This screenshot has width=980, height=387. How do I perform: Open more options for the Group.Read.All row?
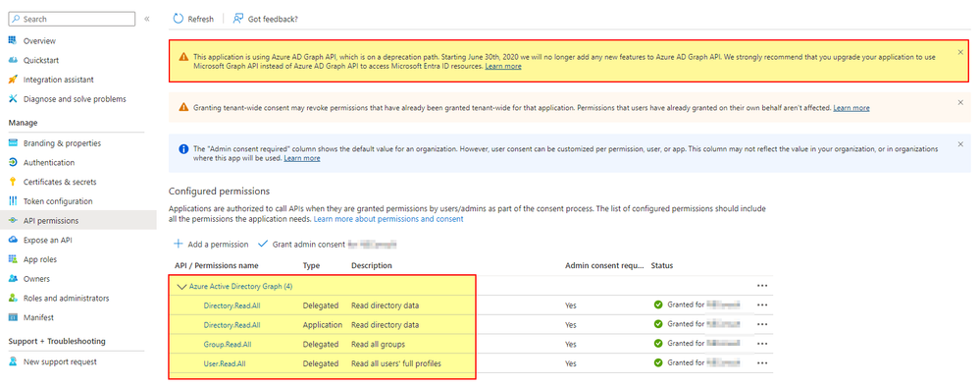click(762, 343)
